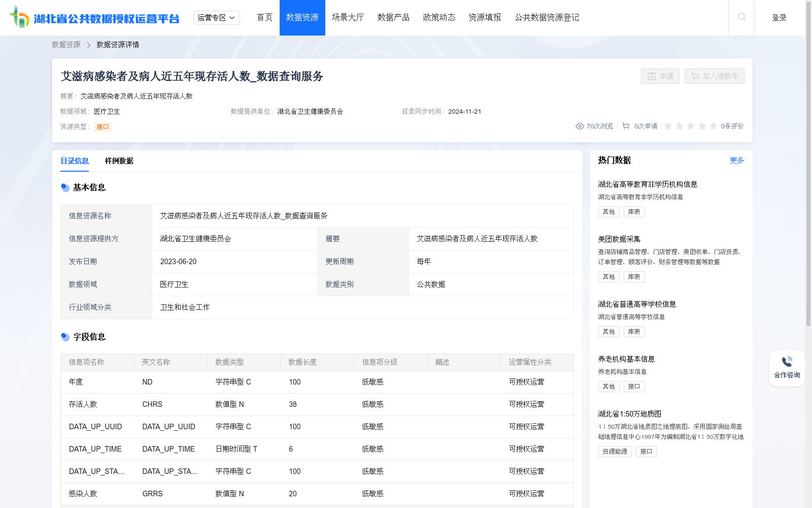Click the 登录 button
The image size is (812, 508).
779,17
